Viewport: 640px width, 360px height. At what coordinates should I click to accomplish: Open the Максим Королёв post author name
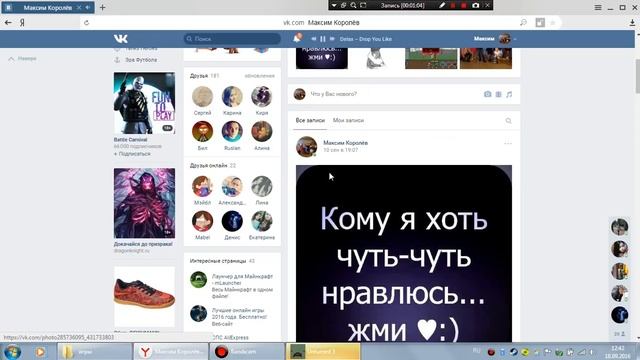(346, 143)
